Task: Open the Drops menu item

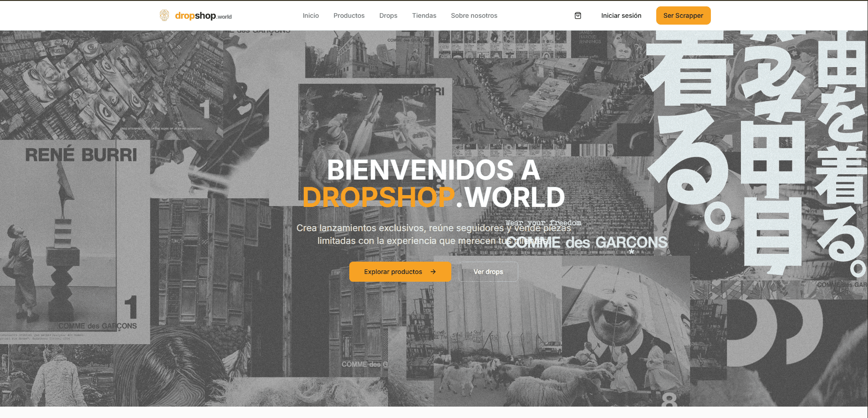Action: (388, 15)
